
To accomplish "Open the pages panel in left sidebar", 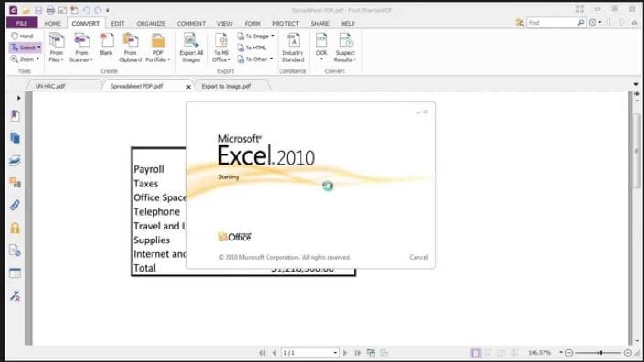I will tap(16, 138).
